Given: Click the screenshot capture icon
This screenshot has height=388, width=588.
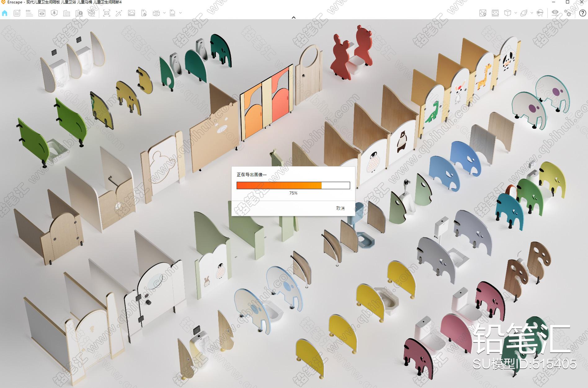Looking at the screenshot, I should point(107,13).
